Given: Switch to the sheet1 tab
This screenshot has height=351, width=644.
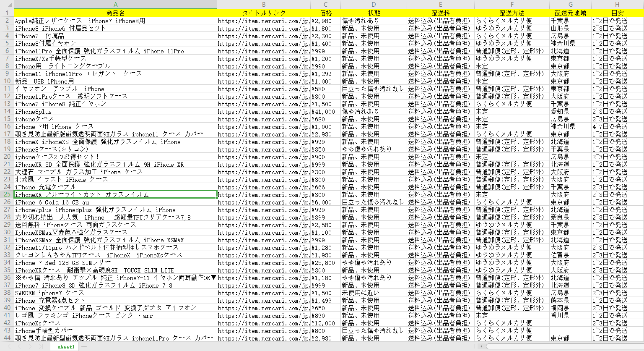Looking at the screenshot, I should tap(66, 347).
